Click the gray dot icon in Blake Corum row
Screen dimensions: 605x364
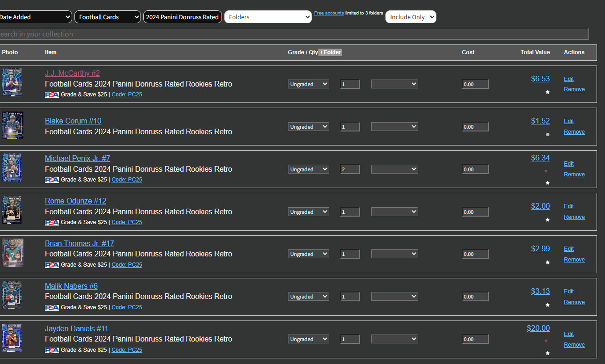[x=547, y=134]
